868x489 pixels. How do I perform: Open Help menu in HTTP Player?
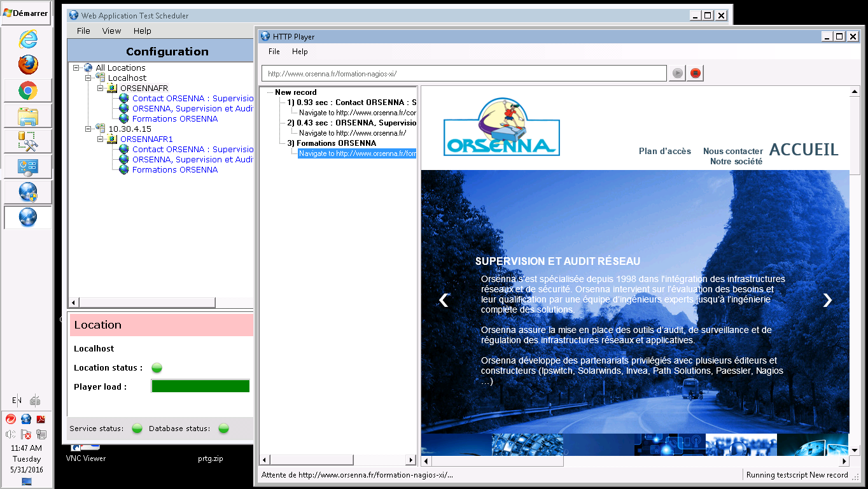[x=300, y=52]
